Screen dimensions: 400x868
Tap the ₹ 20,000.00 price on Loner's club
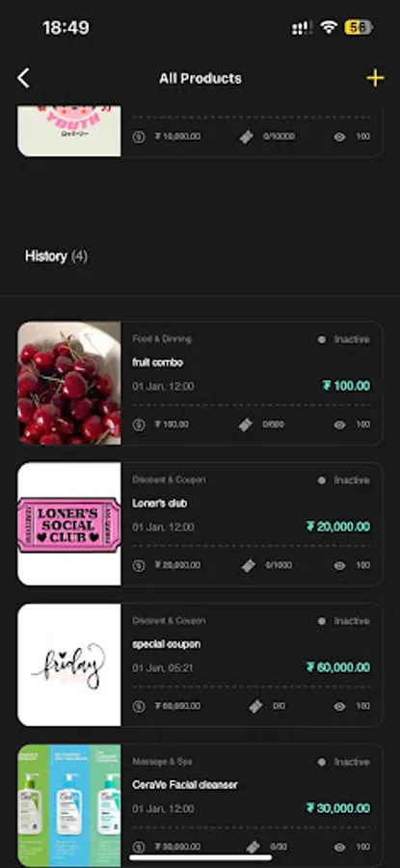[338, 527]
